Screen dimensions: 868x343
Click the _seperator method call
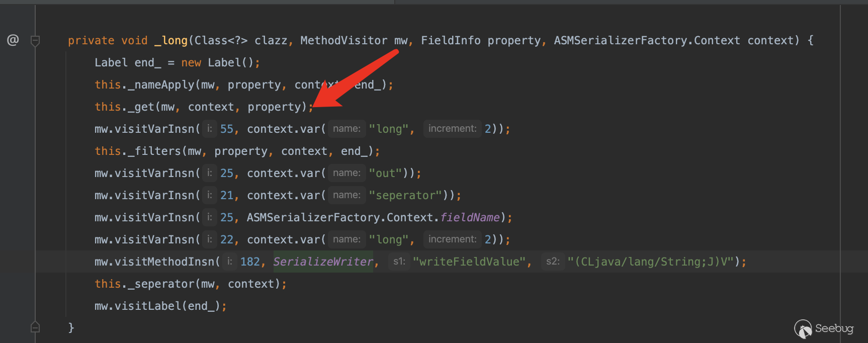161,284
